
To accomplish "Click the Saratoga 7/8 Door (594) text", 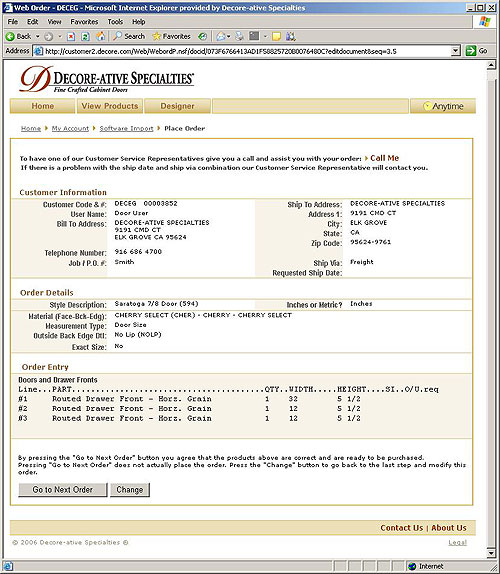I will pyautogui.click(x=156, y=304).
